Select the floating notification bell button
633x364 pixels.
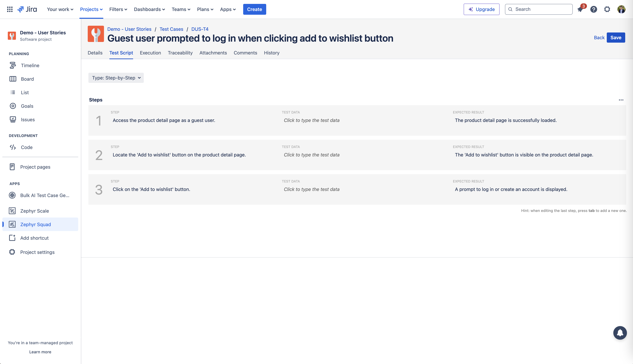[x=620, y=333]
